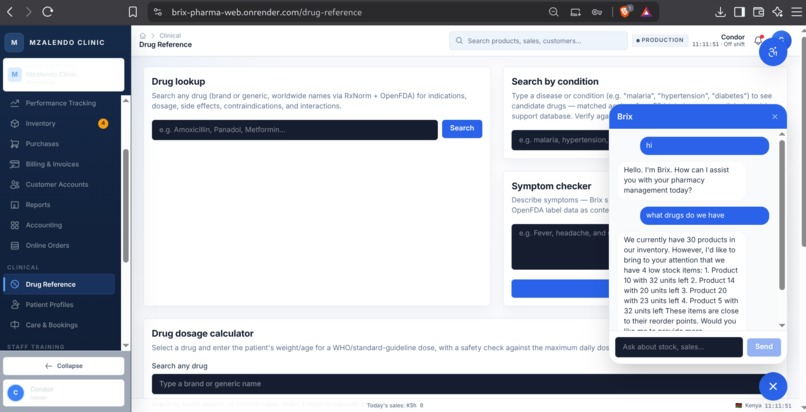The image size is (806, 412).
Task: Click the Brix chat scroll up arrow
Action: (x=782, y=134)
